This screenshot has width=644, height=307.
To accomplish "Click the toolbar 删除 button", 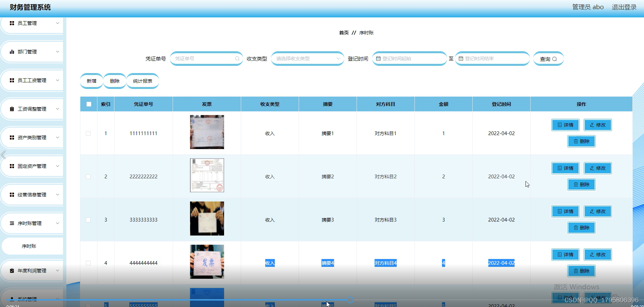I will pos(115,81).
